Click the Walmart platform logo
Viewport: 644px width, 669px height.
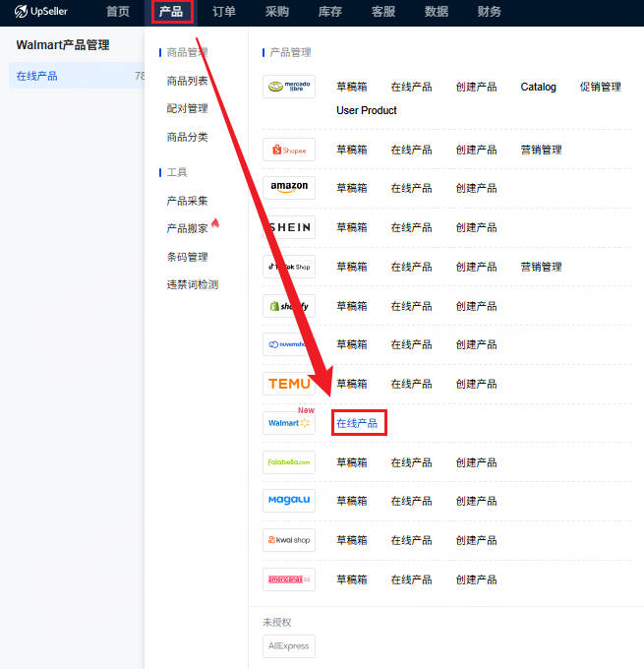[x=289, y=423]
